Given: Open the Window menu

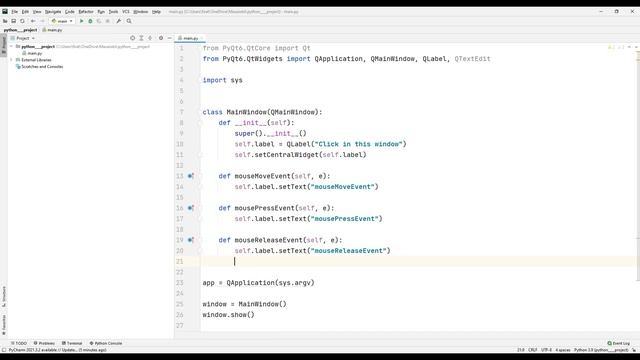Looking at the screenshot, I should coord(140,12).
